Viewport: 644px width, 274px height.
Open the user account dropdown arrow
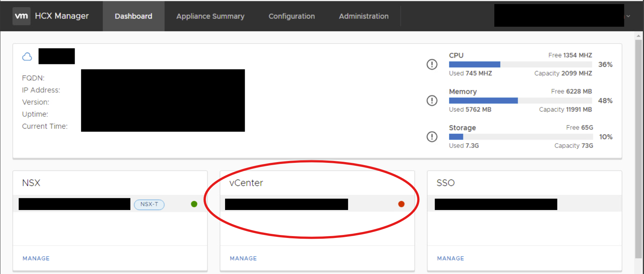tap(628, 16)
